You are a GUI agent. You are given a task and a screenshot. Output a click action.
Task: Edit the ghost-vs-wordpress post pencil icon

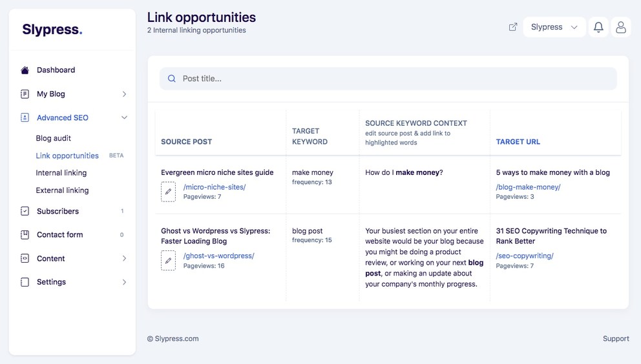click(168, 260)
